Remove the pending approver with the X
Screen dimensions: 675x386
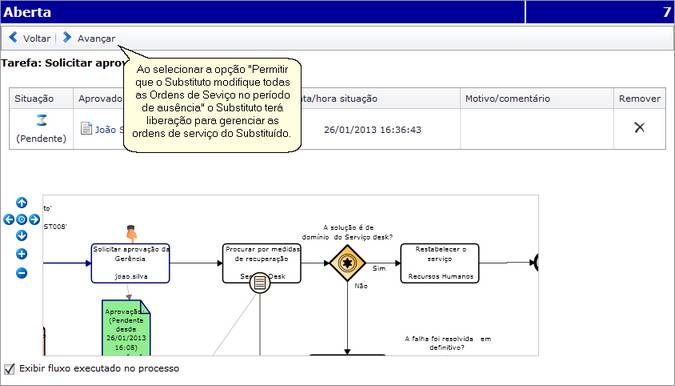[x=639, y=127]
